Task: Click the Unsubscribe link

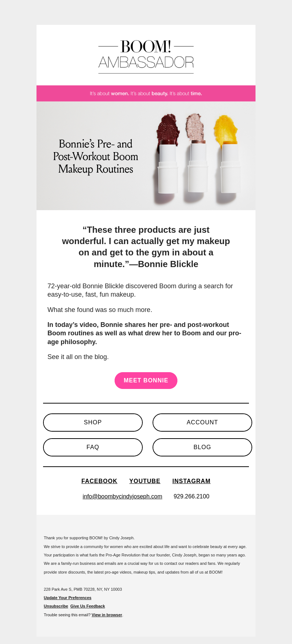Action: tap(56, 606)
